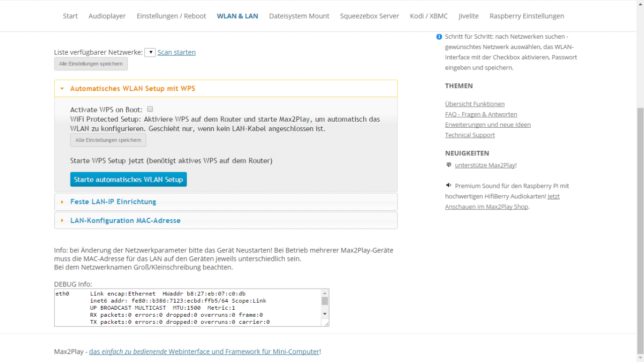Click the orange arrow icon of Automatisches WLAN Setup

(x=62, y=88)
